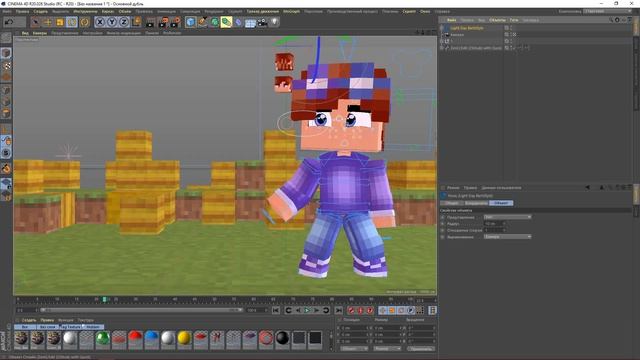Open the Инструменты menu
Viewport: 640px width, 360px height.
(x=85, y=11)
